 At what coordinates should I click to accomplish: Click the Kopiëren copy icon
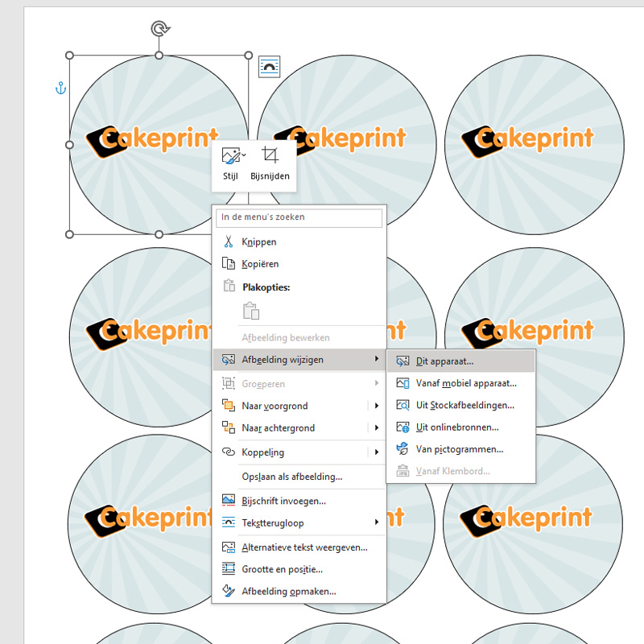click(229, 263)
